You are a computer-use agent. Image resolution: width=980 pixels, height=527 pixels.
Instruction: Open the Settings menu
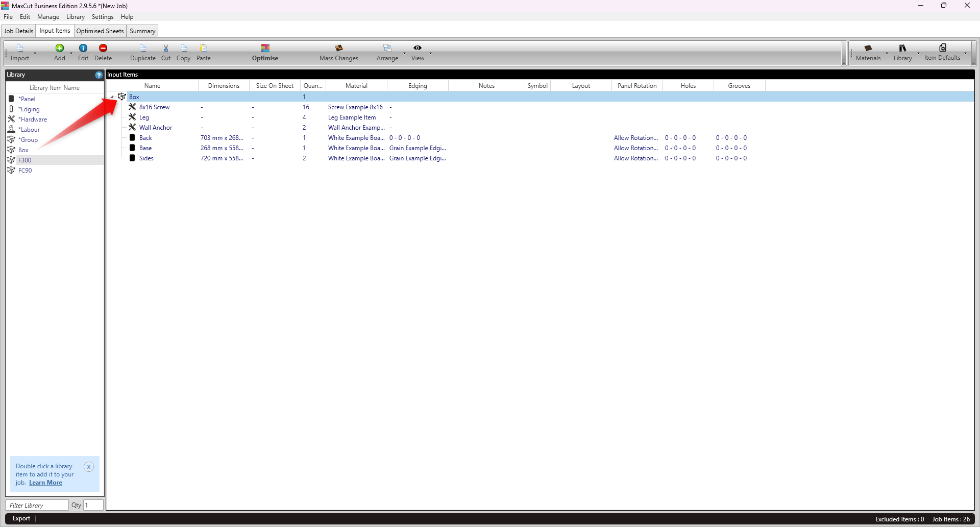click(x=103, y=17)
